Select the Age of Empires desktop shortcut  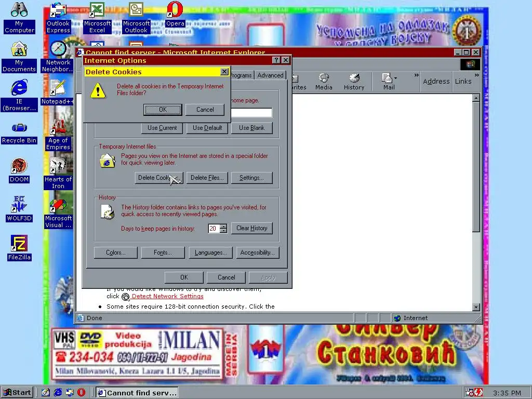click(x=58, y=134)
